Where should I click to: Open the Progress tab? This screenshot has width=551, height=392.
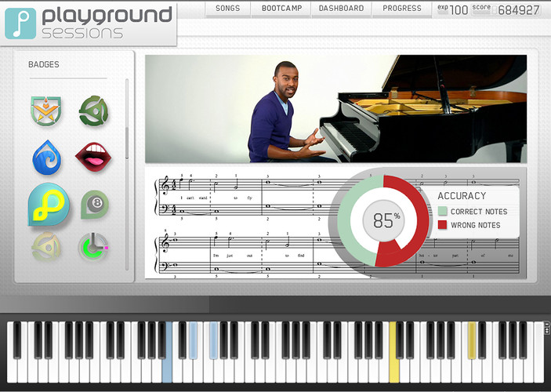[401, 9]
